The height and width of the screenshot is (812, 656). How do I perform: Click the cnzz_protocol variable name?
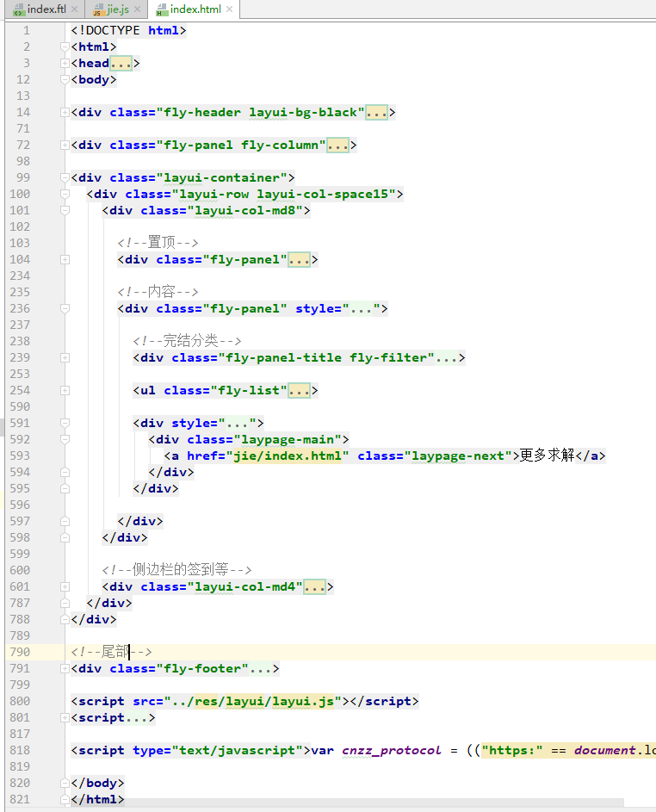pos(392,750)
